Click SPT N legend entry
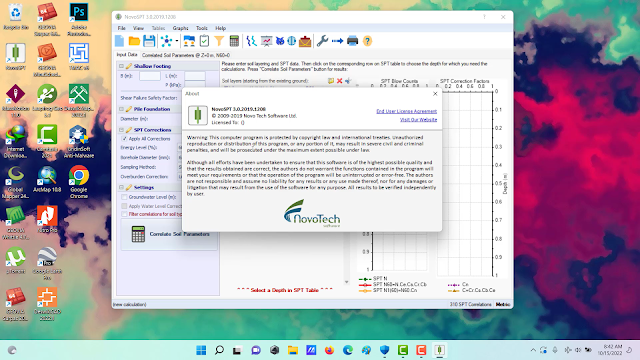Image resolution: width=640 pixels, height=360 pixels. click(373, 279)
